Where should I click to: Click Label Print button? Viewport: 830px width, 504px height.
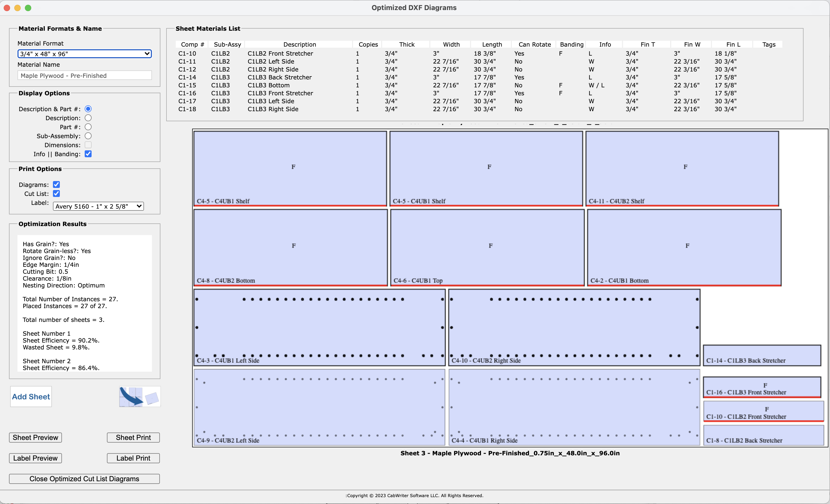133,458
